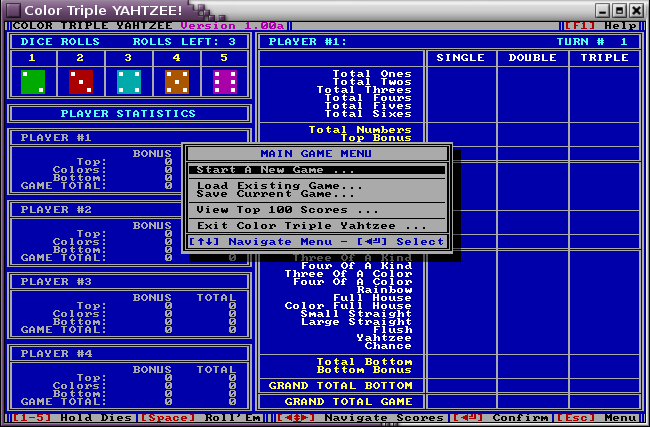Image resolution: width=650 pixels, height=427 pixels.
Task: Click the DOUBLE column header
Action: pyautogui.click(x=533, y=58)
